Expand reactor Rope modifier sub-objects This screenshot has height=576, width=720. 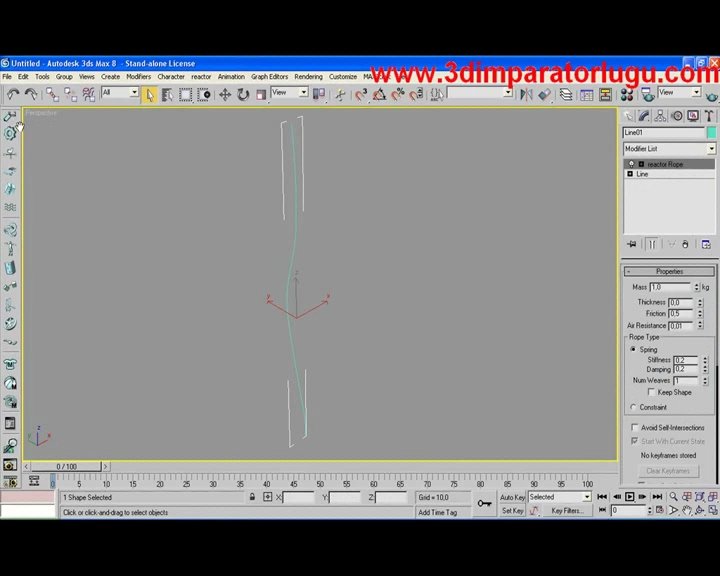point(641,164)
